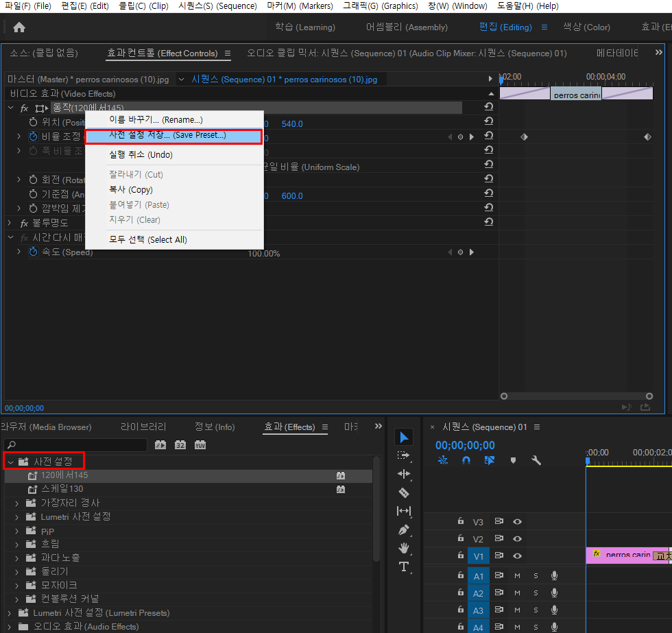The height and width of the screenshot is (633, 672).
Task: Open the Color workspace
Action: pos(586,27)
